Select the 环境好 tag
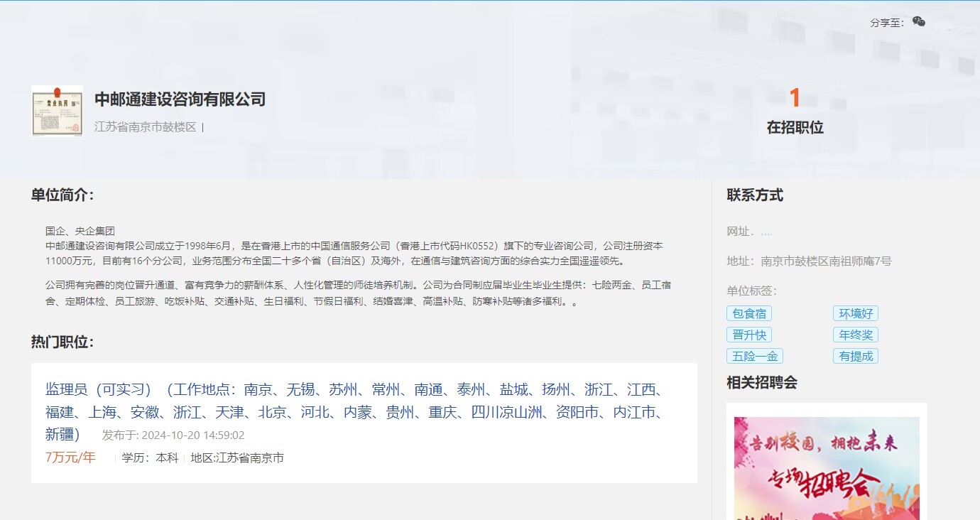 pos(855,313)
